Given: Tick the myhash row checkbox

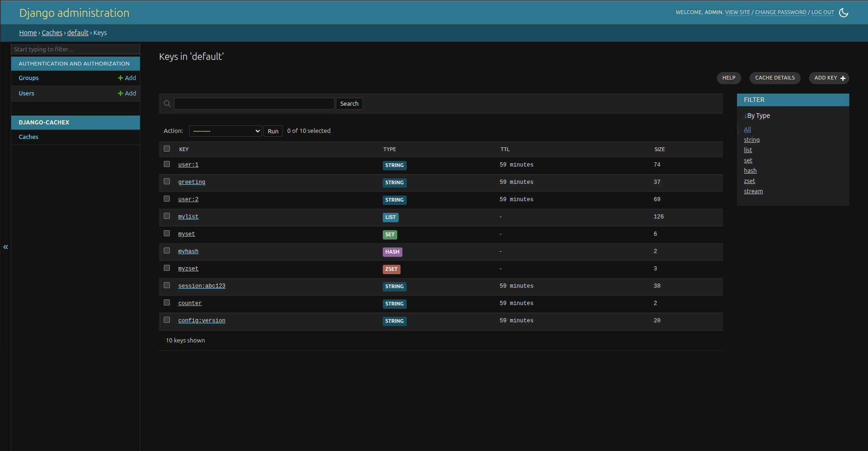Looking at the screenshot, I should point(167,251).
